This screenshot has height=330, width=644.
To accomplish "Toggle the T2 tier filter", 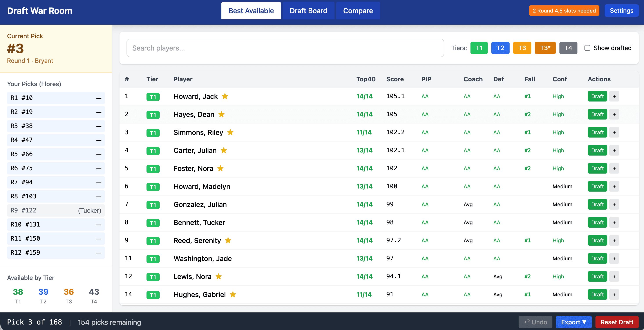I will pos(500,48).
